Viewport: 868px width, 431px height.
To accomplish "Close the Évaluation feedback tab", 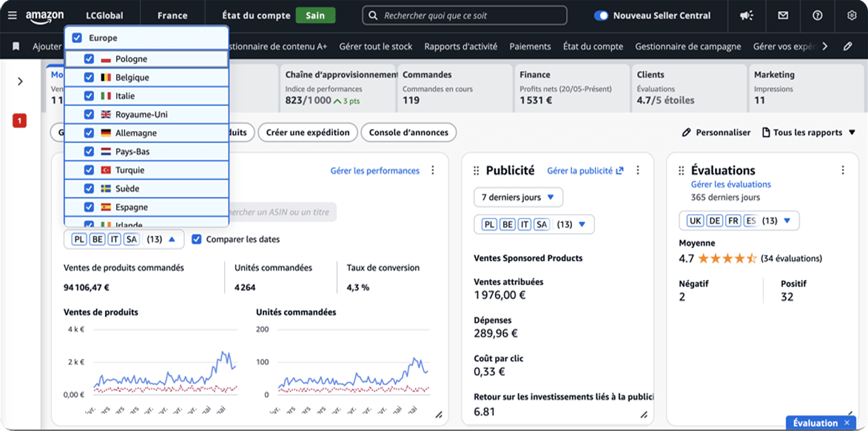I will point(847,423).
